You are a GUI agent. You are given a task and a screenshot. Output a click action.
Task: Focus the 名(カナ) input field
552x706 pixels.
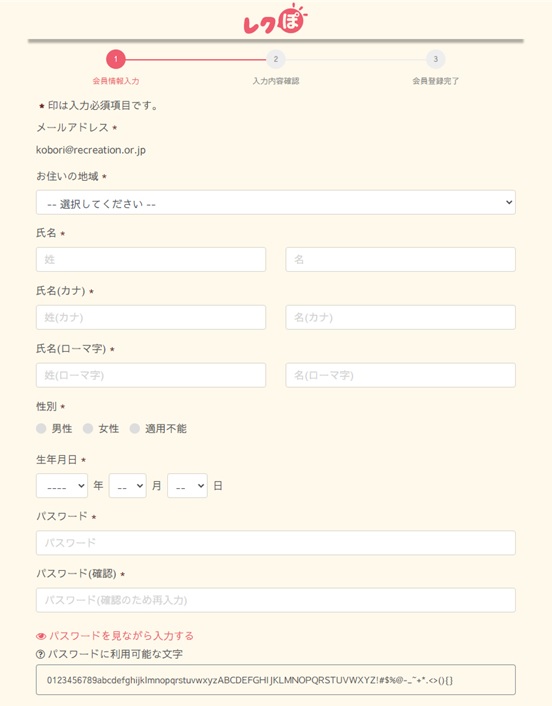click(x=400, y=317)
